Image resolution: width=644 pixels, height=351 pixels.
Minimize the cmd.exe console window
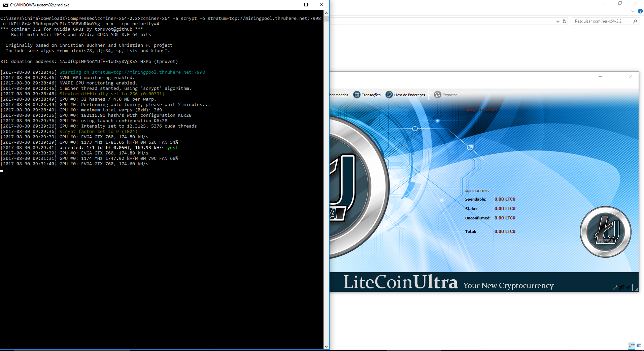coord(291,5)
